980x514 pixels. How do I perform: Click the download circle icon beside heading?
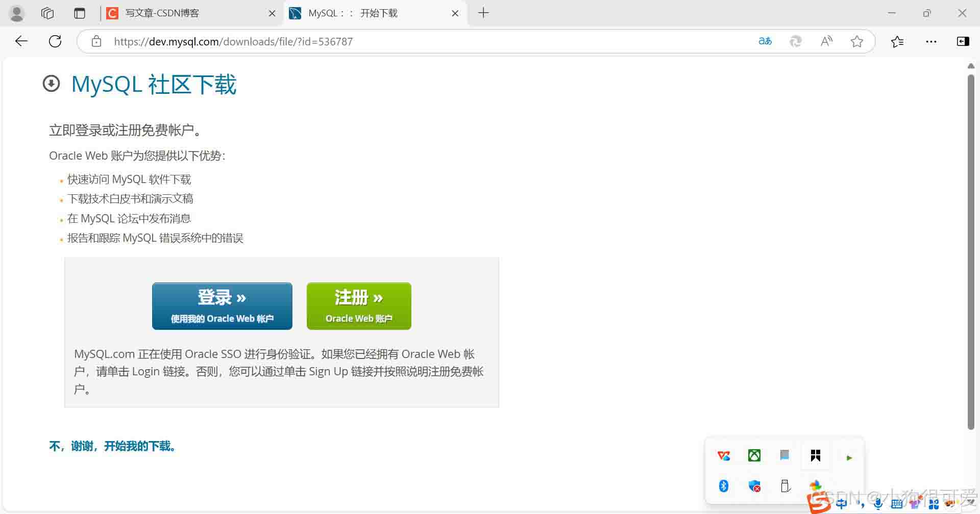[51, 84]
